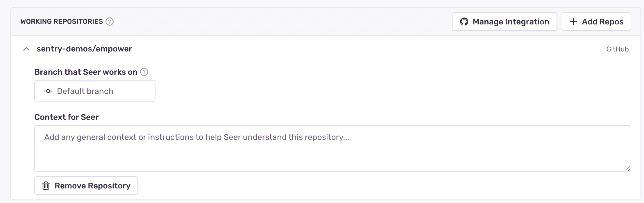Click Add Repos
The width and height of the screenshot is (644, 203).
pyautogui.click(x=596, y=22)
